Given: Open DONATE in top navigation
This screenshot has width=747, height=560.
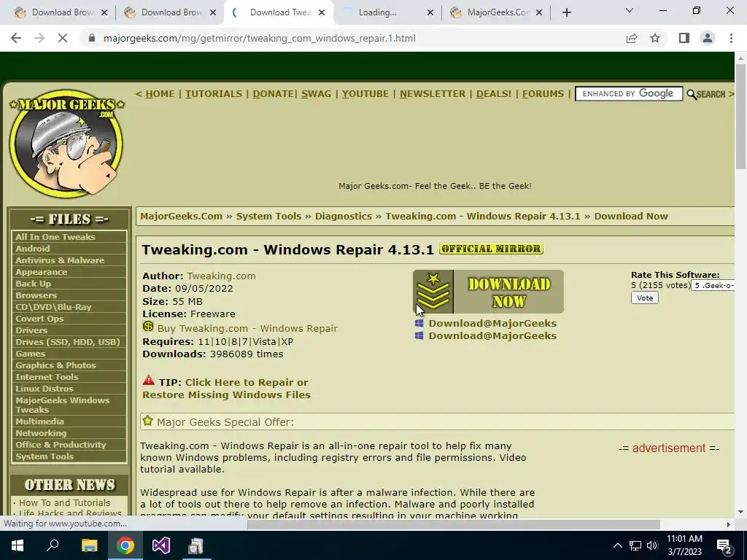Looking at the screenshot, I should pyautogui.click(x=273, y=94).
